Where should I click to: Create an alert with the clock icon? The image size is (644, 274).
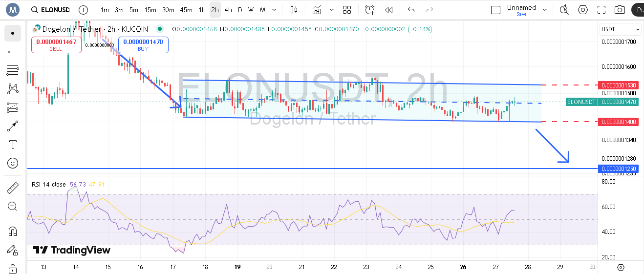point(370,10)
